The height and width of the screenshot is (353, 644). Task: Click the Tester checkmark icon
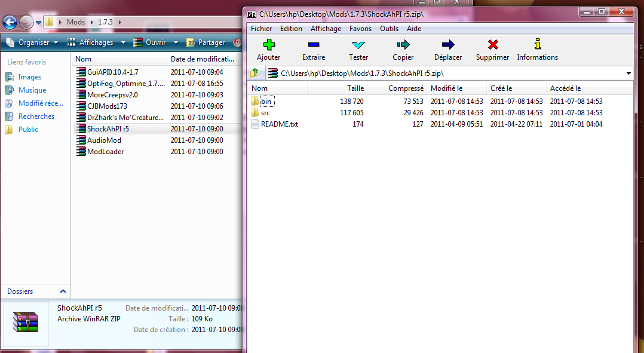pyautogui.click(x=358, y=44)
